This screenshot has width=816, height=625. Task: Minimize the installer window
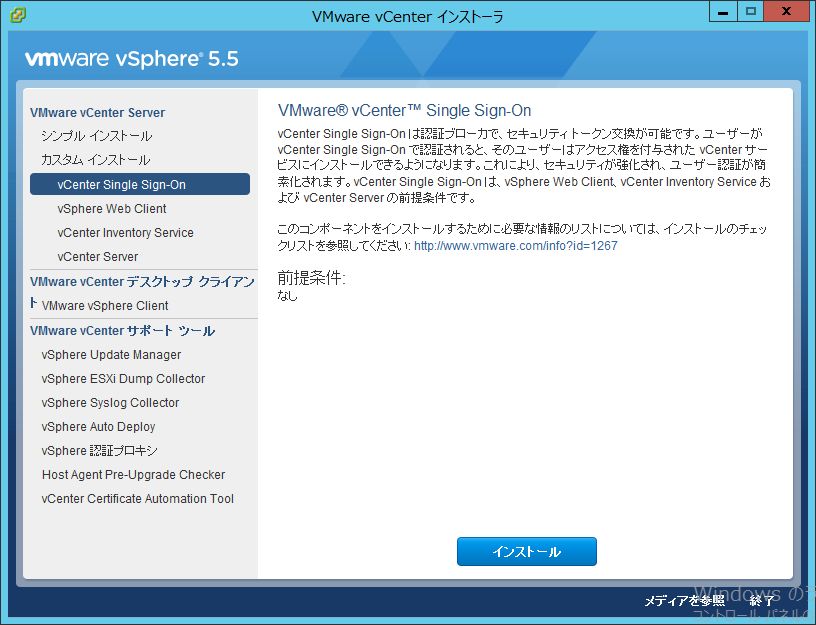723,11
